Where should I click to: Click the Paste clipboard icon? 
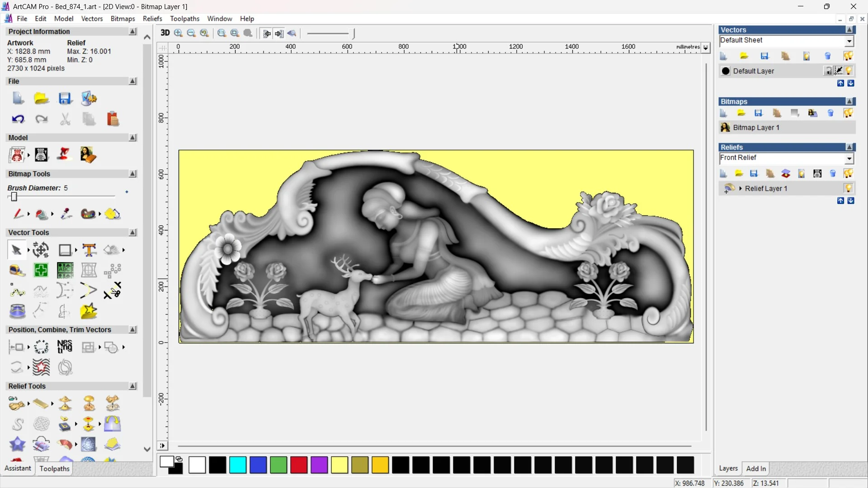[x=113, y=119]
